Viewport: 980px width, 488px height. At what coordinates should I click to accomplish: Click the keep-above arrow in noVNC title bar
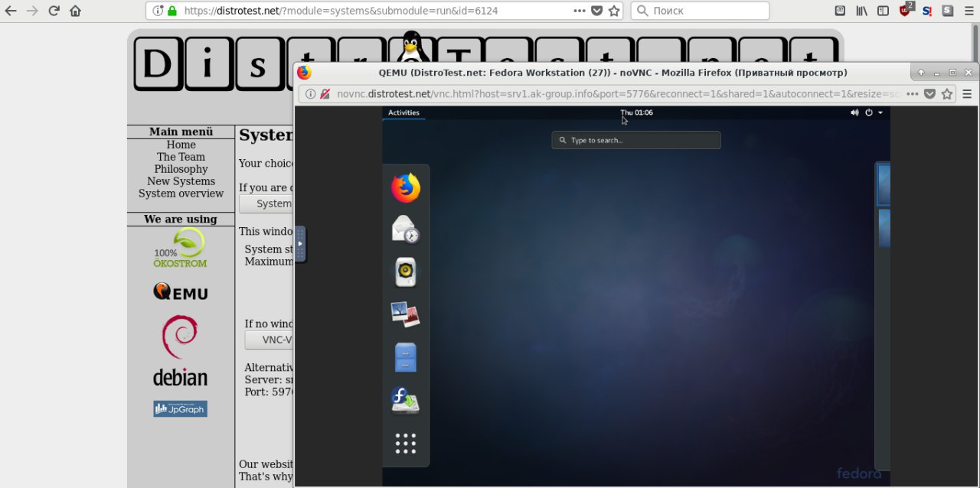click(x=921, y=73)
